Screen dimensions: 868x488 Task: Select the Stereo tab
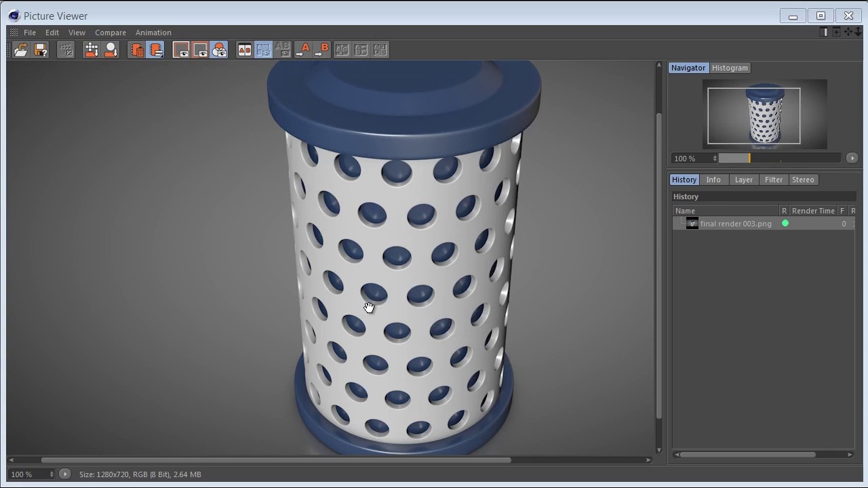tap(803, 180)
